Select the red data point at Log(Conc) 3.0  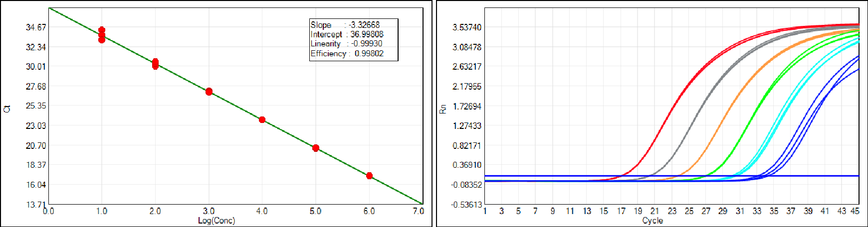[209, 92]
